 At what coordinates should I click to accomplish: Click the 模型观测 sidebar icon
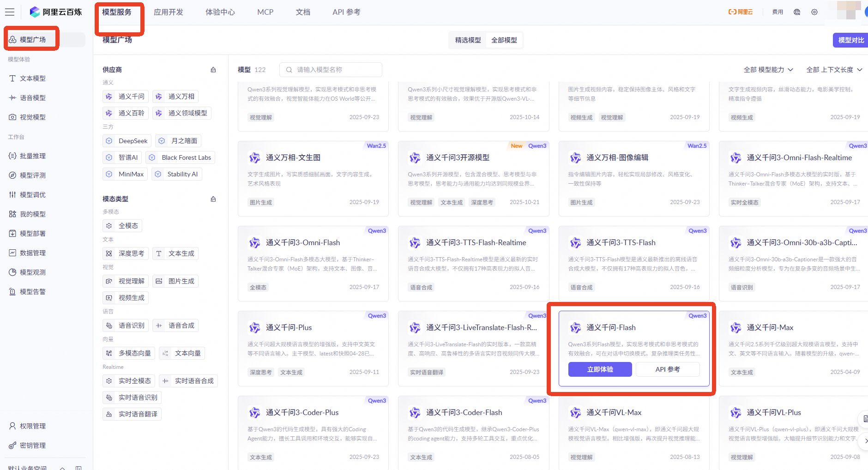point(12,272)
